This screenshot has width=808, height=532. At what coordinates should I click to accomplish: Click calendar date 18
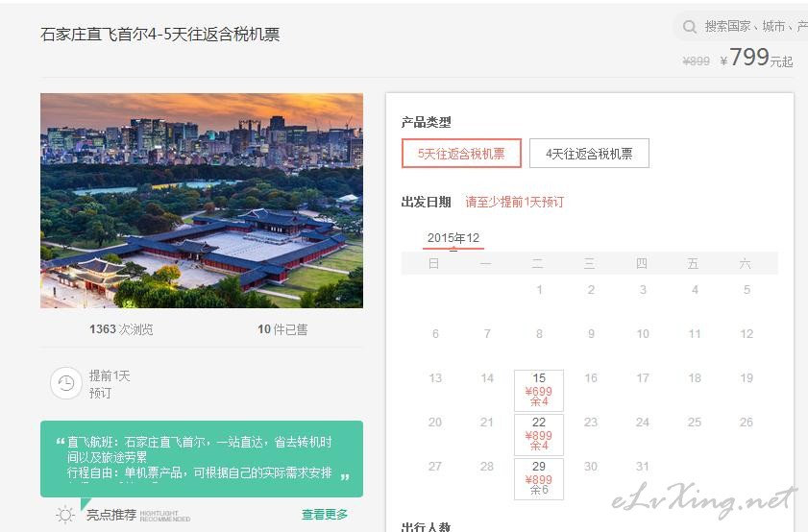[695, 378]
